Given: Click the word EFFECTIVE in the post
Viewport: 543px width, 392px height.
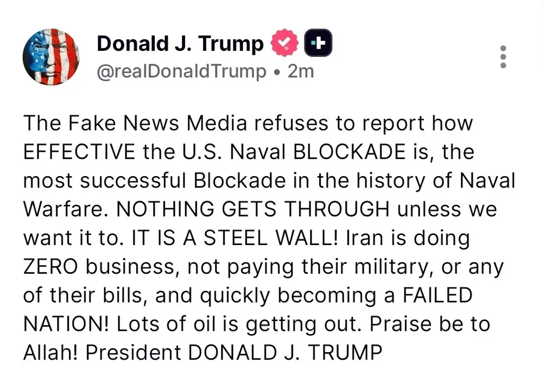Looking at the screenshot, I should click(x=79, y=152).
